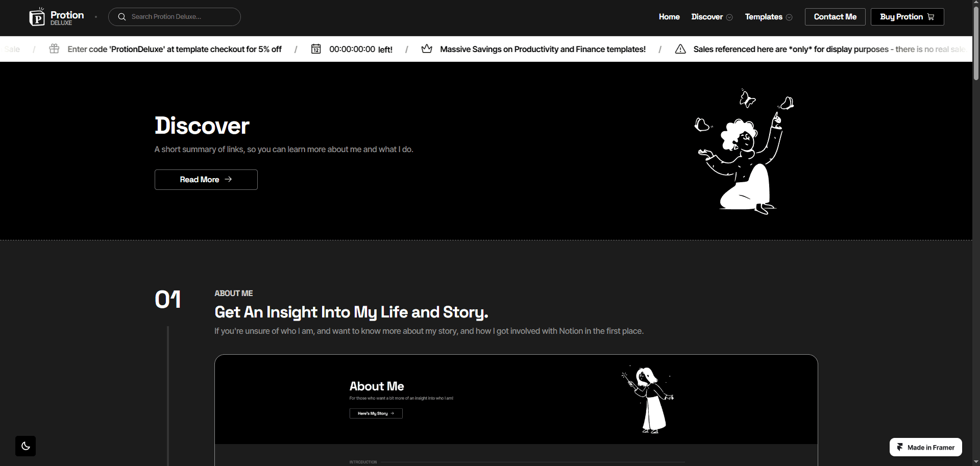
Task: Click the 'INTRODUCTION' label in preview card
Action: 363,462
